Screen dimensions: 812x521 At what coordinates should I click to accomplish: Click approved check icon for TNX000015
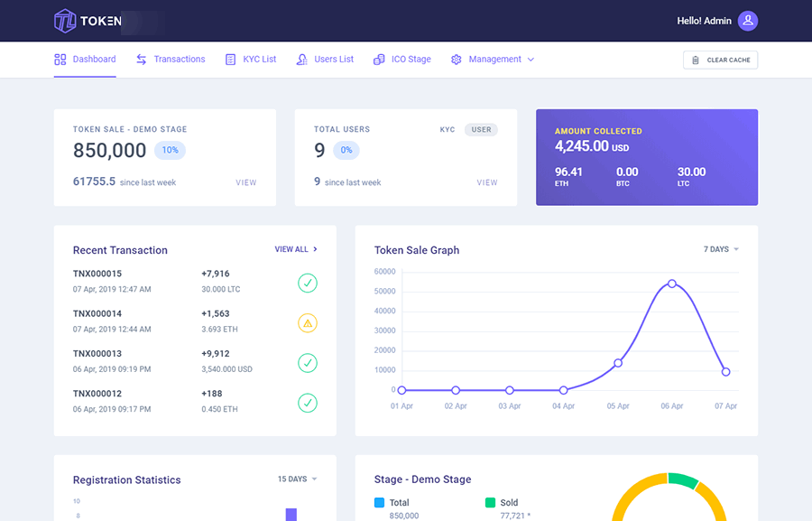308,283
